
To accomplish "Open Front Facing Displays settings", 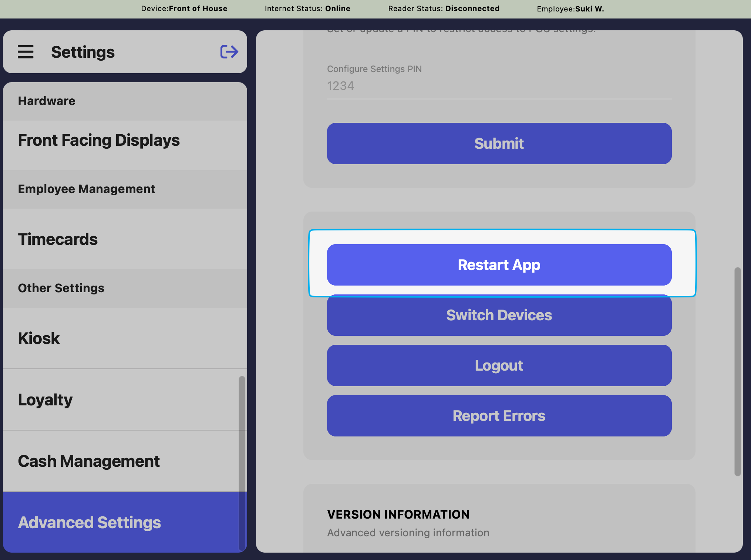I will 99,141.
